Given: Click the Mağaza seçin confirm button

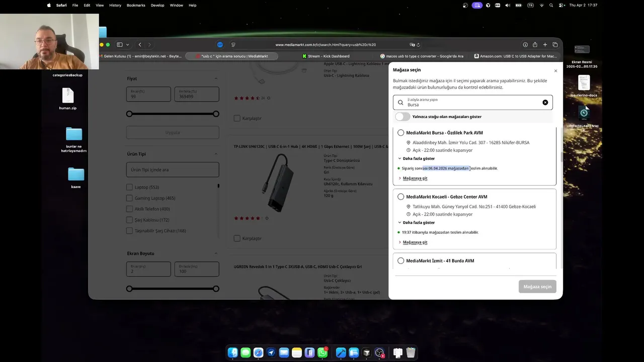Looking at the screenshot, I should 537,287.
